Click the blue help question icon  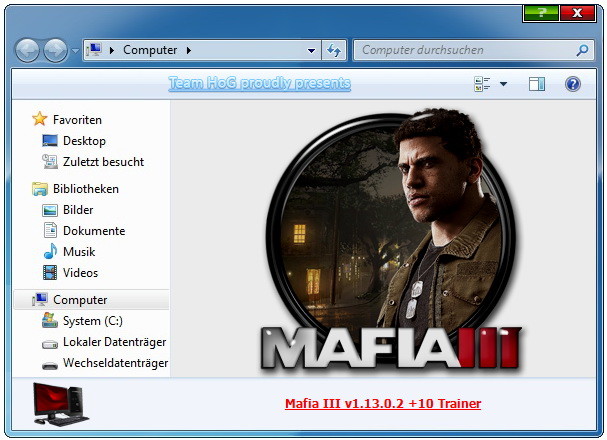coord(573,84)
